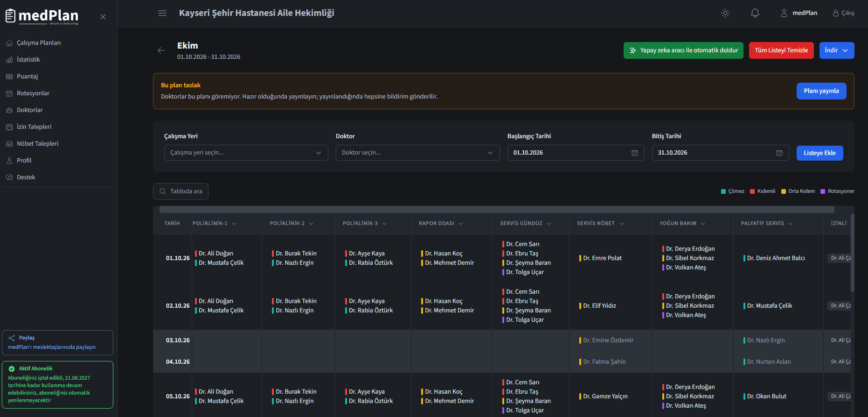Close the sidebar with the X icon
868x417 pixels.
(x=103, y=17)
